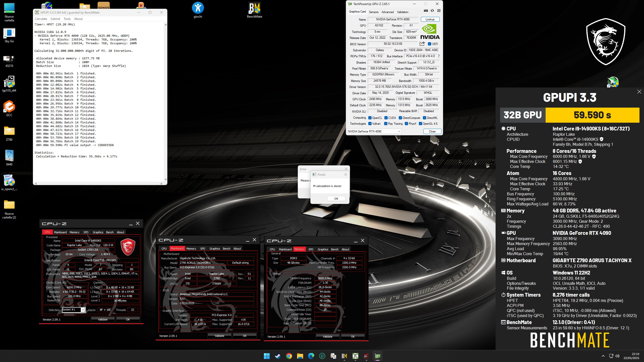The image size is (644, 362).
Task: Refresh GPU-Z data with the refresh icon
Action: (x=432, y=11)
